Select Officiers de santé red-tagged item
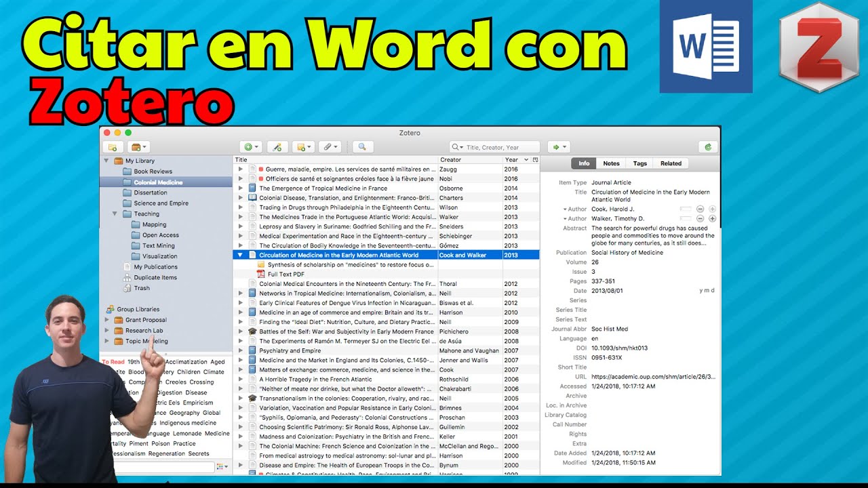 [349, 179]
